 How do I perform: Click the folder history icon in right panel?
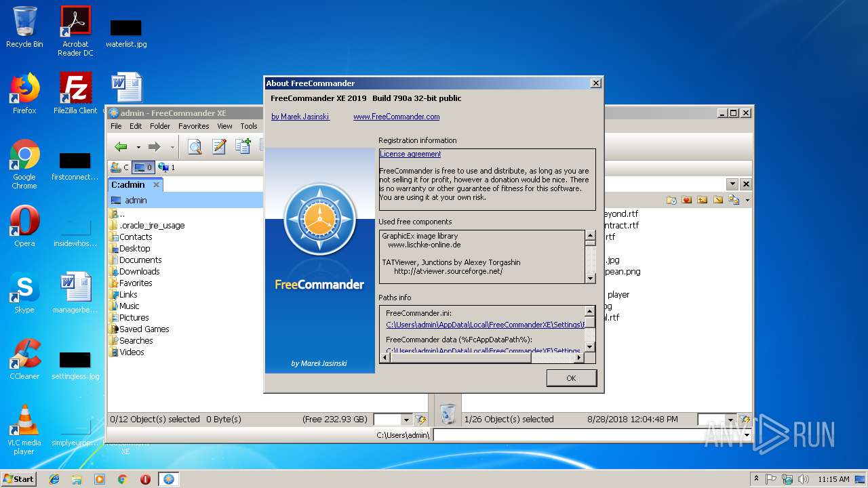coord(671,200)
